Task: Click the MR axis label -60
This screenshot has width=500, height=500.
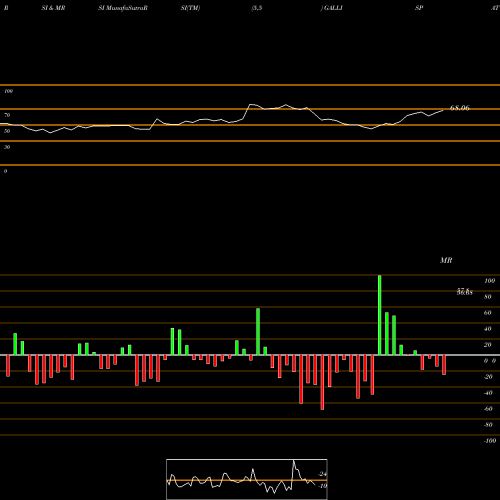Action: coord(488,409)
